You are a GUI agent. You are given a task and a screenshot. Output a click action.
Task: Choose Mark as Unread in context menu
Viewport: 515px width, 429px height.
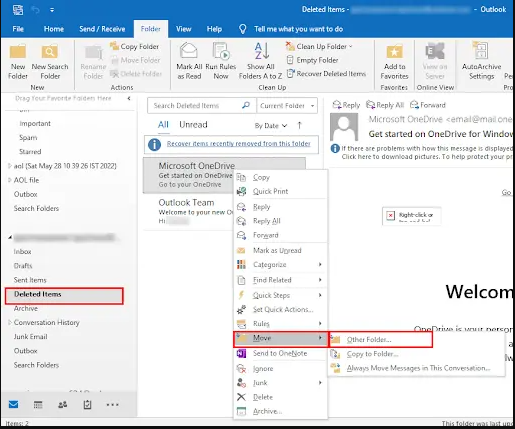pyautogui.click(x=280, y=250)
